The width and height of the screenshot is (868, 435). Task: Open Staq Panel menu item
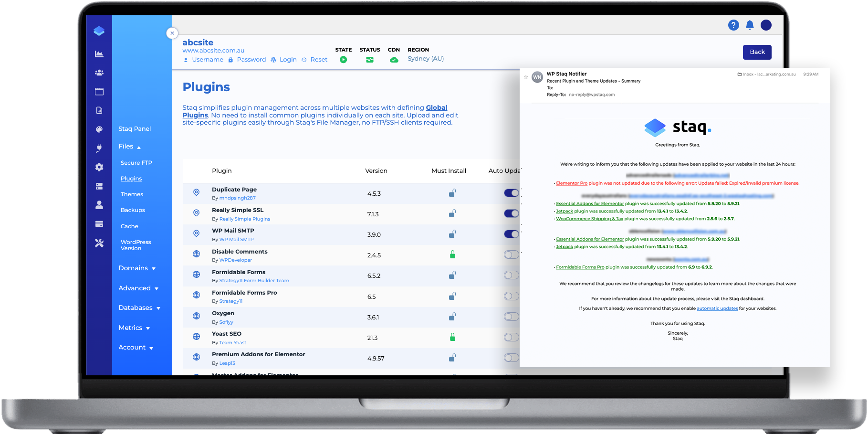135,129
